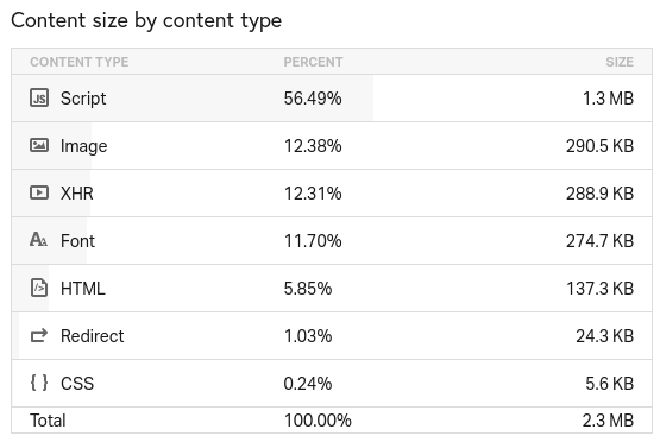Screen dimensions: 660x442
Task: Click the 2.3 MB total size
Action: [x=610, y=420]
